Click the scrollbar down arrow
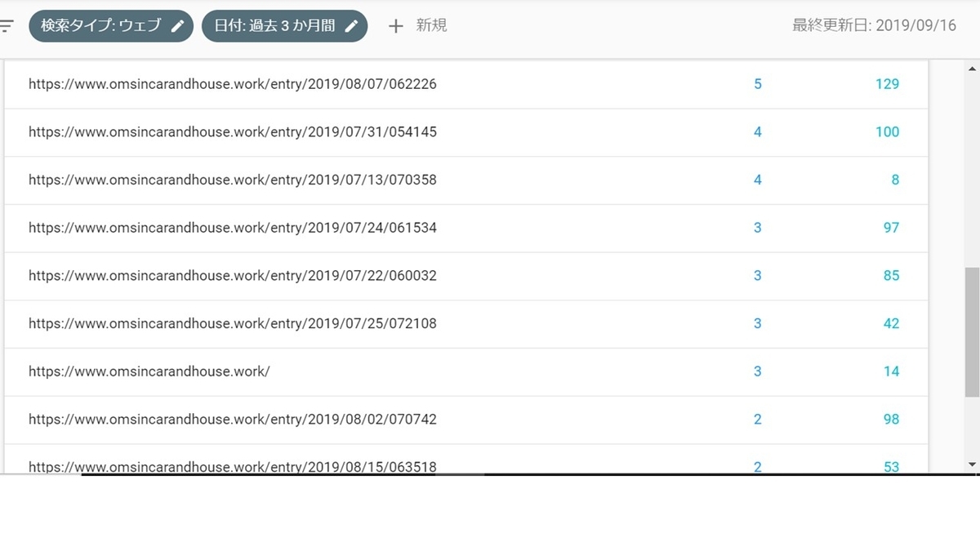Screen dimensions: 980x551 pos(972,464)
